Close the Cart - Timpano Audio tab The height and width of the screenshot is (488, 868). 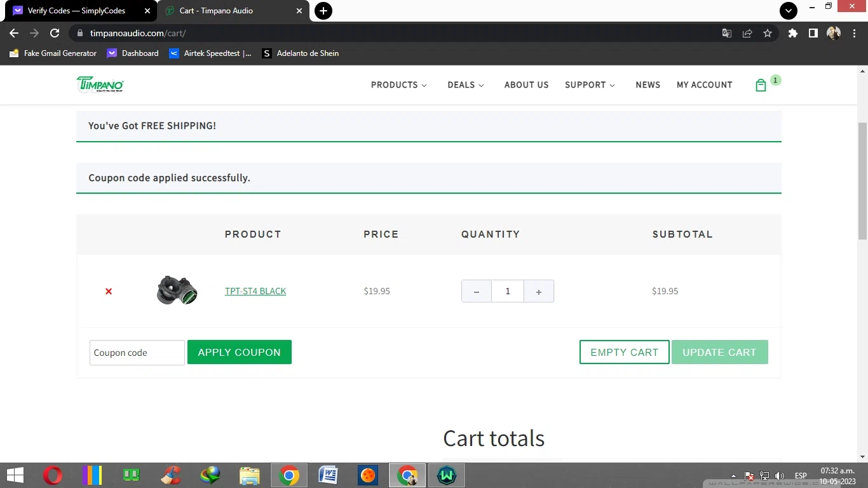click(x=299, y=11)
